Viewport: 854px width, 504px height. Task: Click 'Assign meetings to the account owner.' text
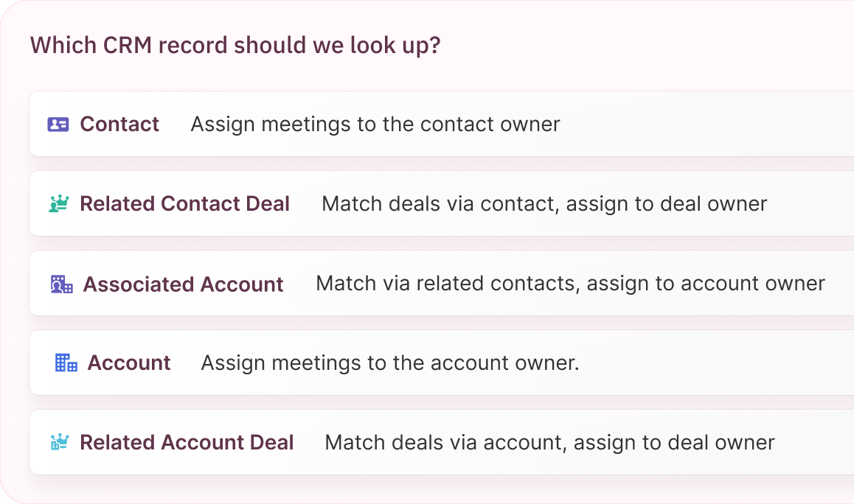[x=389, y=363]
